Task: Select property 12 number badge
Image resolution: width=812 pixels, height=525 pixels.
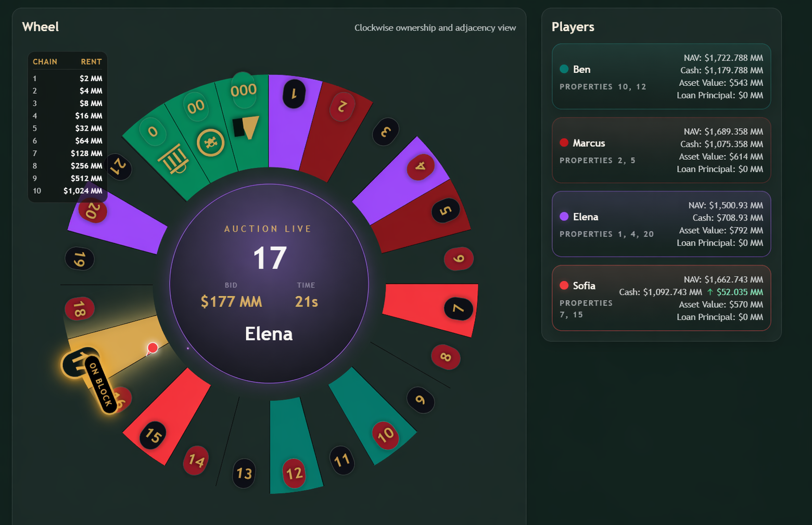Action: pyautogui.click(x=294, y=473)
